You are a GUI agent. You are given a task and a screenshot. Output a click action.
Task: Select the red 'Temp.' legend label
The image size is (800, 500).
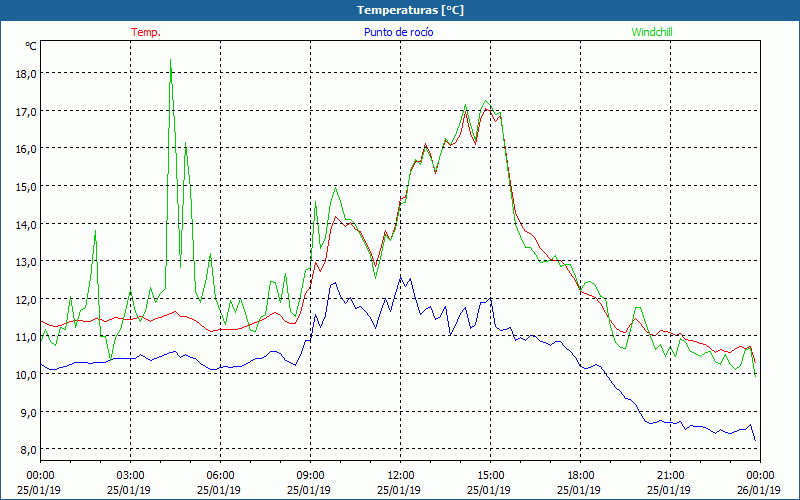coord(146,32)
